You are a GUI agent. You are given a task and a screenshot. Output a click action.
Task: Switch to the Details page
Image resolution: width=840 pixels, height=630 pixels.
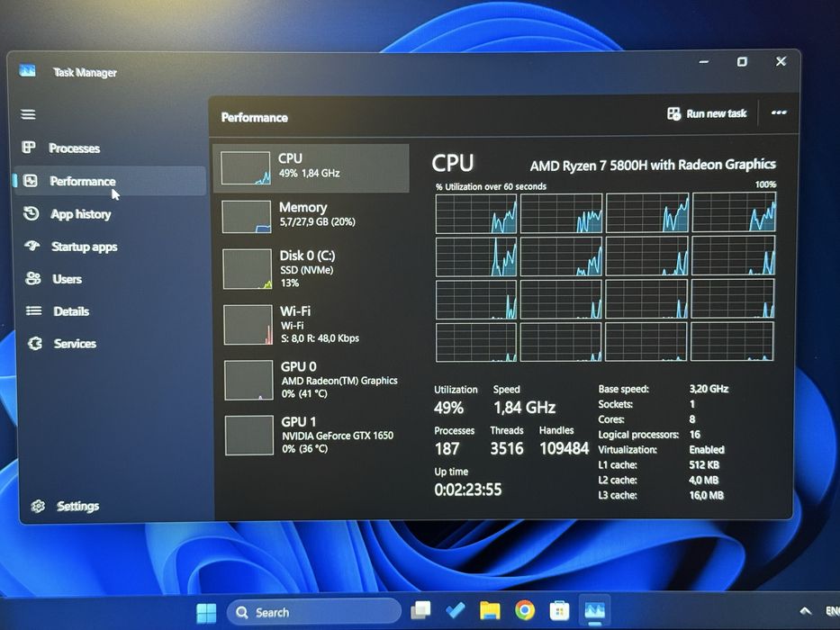(x=71, y=311)
